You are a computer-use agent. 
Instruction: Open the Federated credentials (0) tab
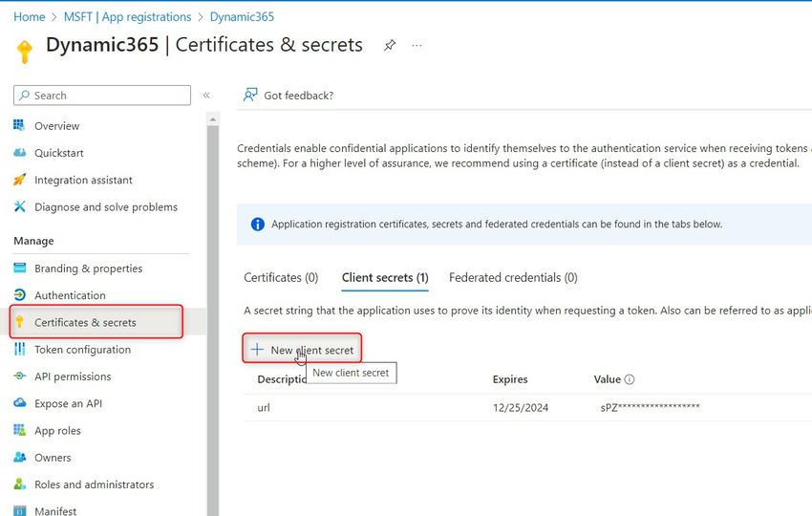[x=513, y=278]
